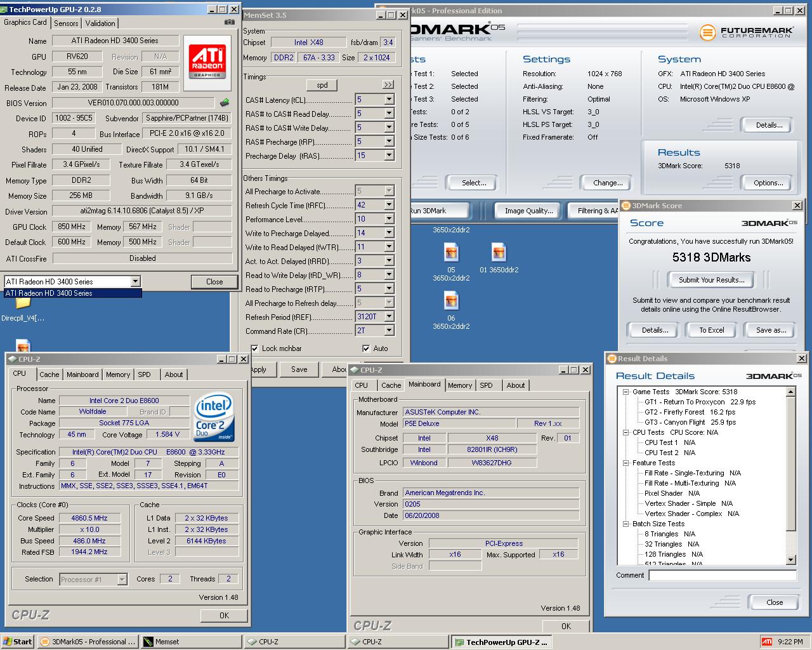Image resolution: width=812 pixels, height=650 pixels.
Task: Click the ATI tray icon in system tray
Action: 766,642
